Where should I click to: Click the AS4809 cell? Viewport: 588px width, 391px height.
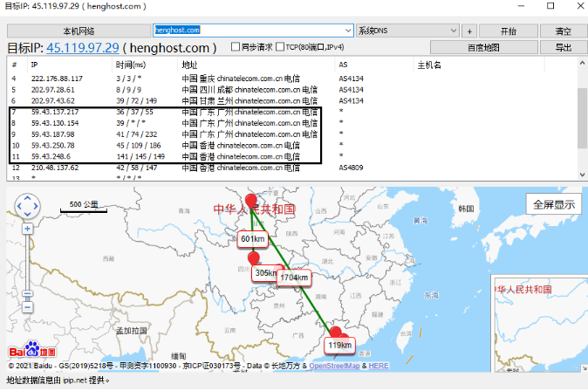351,168
